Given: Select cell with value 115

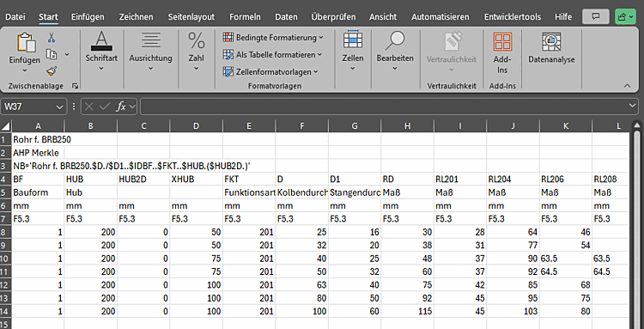Looking at the screenshot, I should click(407, 311).
